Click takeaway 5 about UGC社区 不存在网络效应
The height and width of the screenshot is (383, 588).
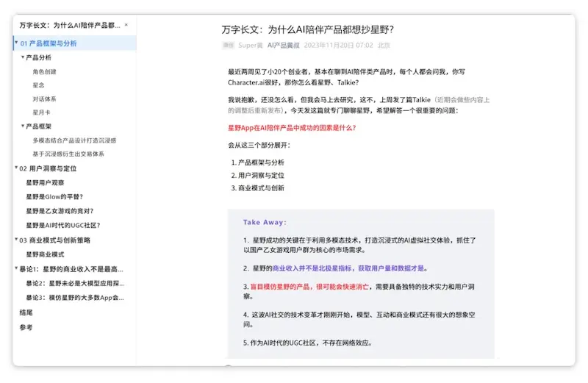307,343
